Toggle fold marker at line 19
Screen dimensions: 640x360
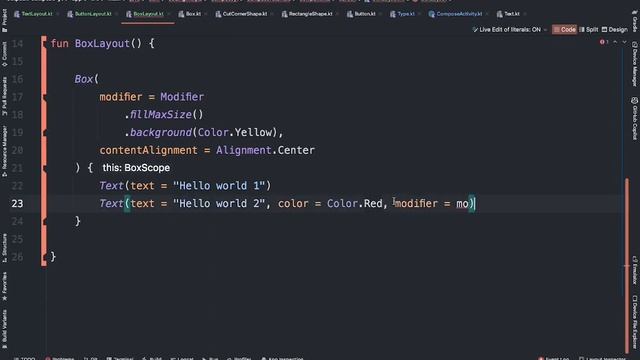44,133
